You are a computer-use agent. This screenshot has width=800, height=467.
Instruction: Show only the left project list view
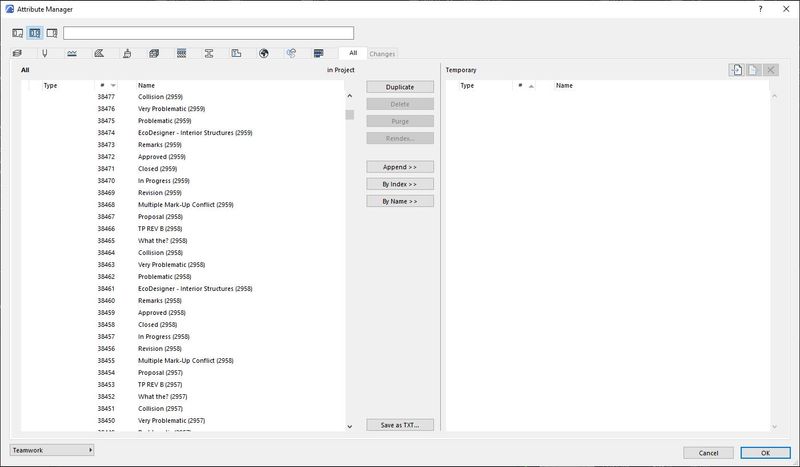pyautogui.click(x=18, y=33)
